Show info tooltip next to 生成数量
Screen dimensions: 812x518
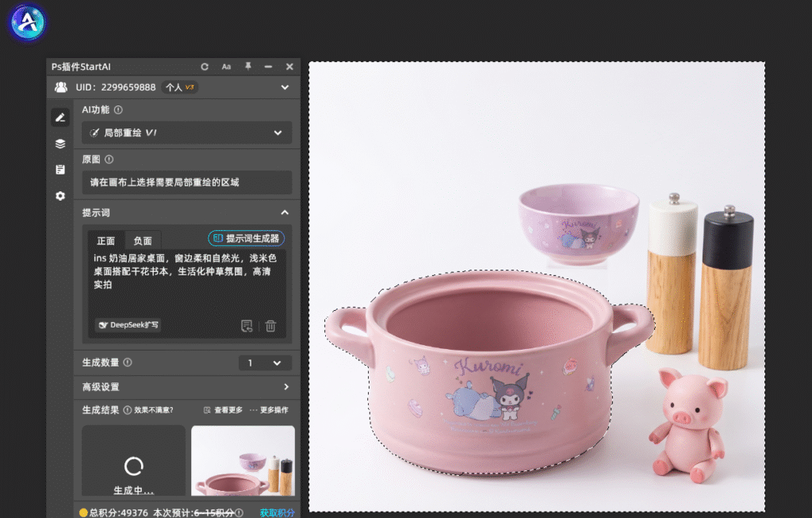click(x=128, y=363)
